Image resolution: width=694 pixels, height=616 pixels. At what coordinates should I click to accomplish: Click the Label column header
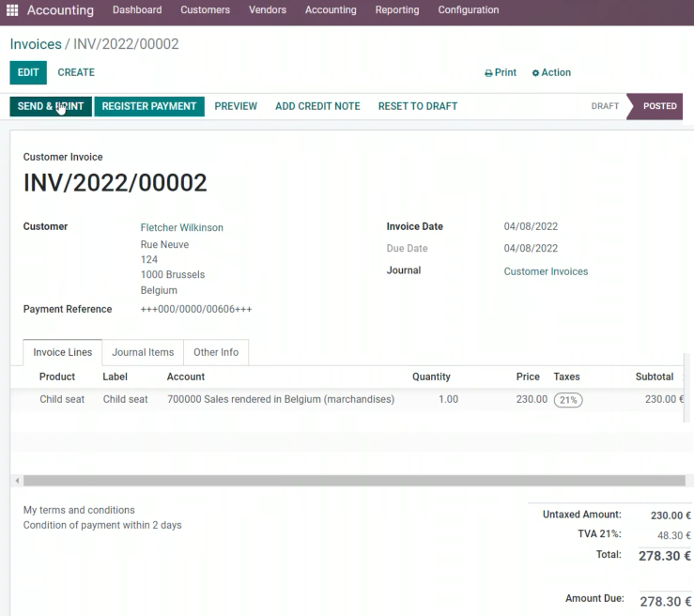point(116,377)
